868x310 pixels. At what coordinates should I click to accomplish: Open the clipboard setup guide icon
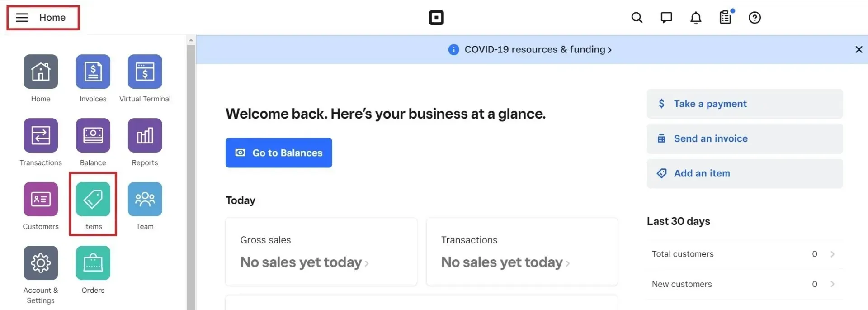(x=726, y=17)
